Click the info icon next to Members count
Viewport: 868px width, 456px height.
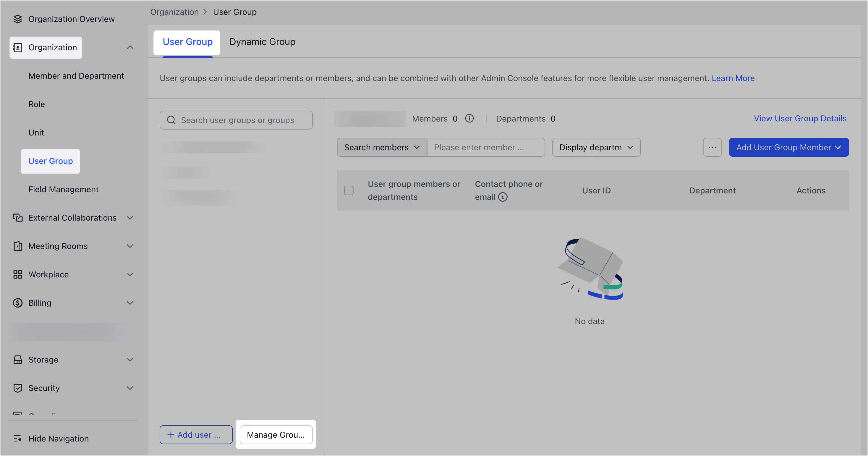(469, 119)
